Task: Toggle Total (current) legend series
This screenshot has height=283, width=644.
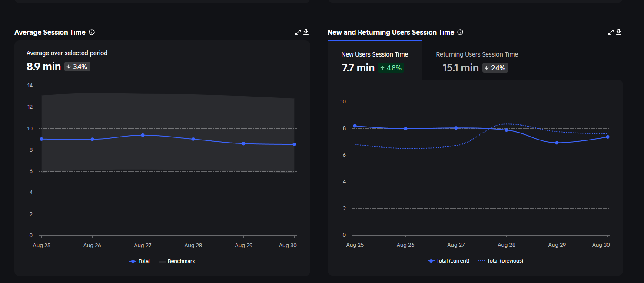Action: point(449,261)
